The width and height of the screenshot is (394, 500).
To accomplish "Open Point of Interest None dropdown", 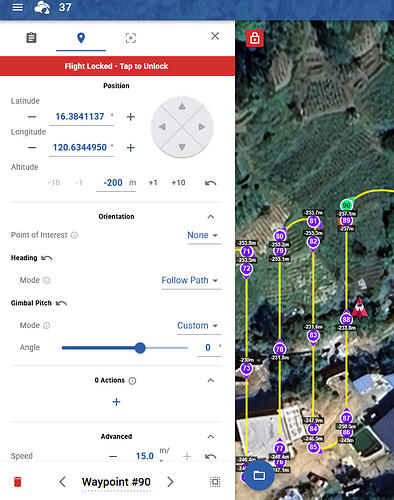I will [x=203, y=235].
